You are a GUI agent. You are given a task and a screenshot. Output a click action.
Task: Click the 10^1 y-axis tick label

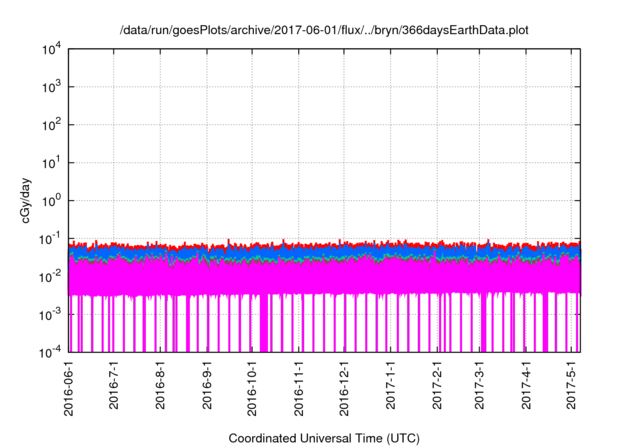[x=51, y=163]
